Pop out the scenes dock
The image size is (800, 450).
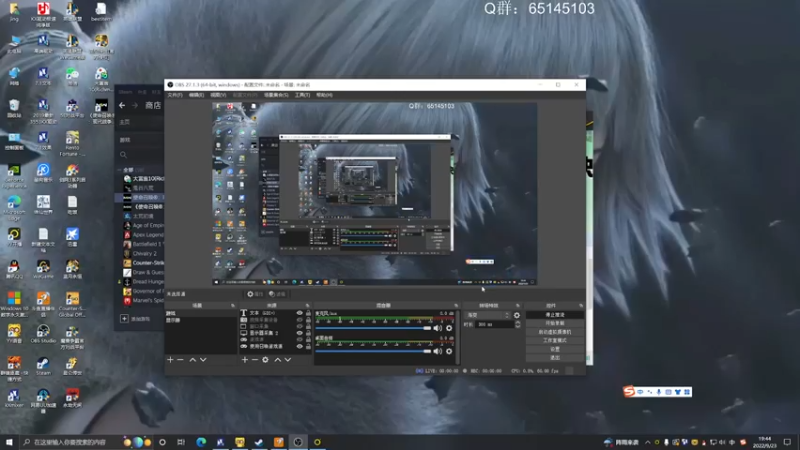click(x=233, y=306)
